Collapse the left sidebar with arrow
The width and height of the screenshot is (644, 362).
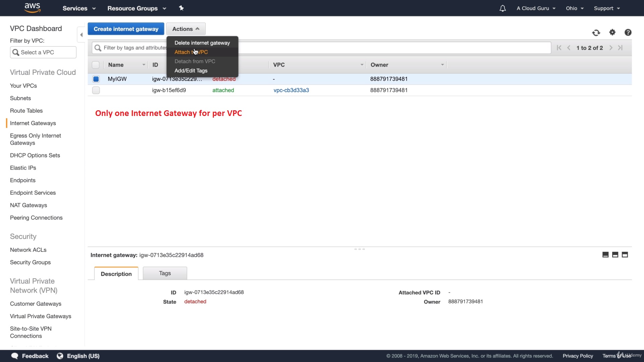coord(81,35)
